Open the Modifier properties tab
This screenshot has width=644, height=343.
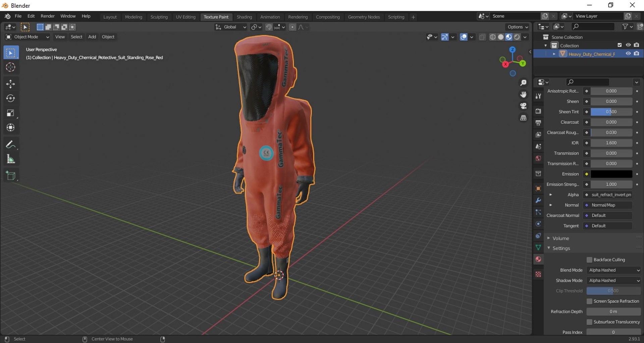[x=538, y=200]
